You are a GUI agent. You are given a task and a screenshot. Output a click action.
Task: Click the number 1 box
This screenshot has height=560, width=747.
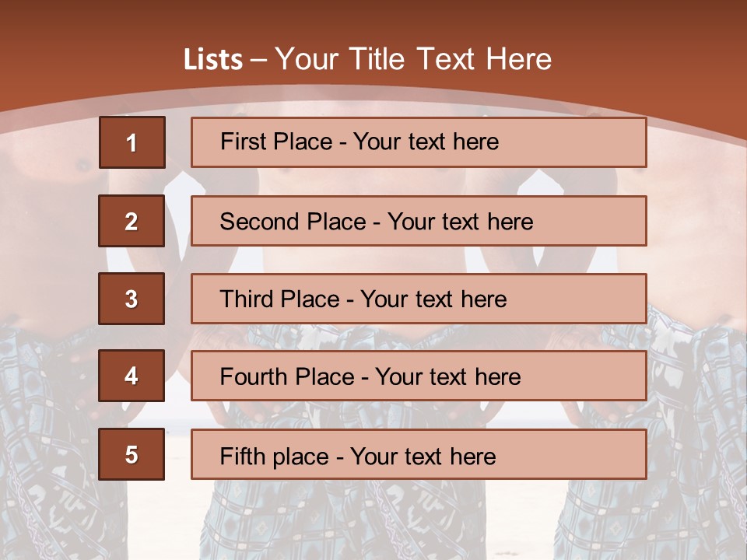tap(132, 142)
